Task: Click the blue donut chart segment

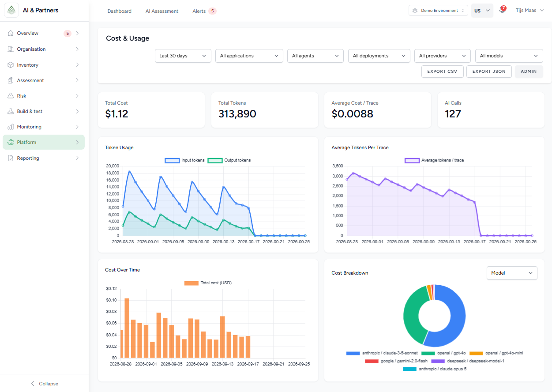Action: 457,320
